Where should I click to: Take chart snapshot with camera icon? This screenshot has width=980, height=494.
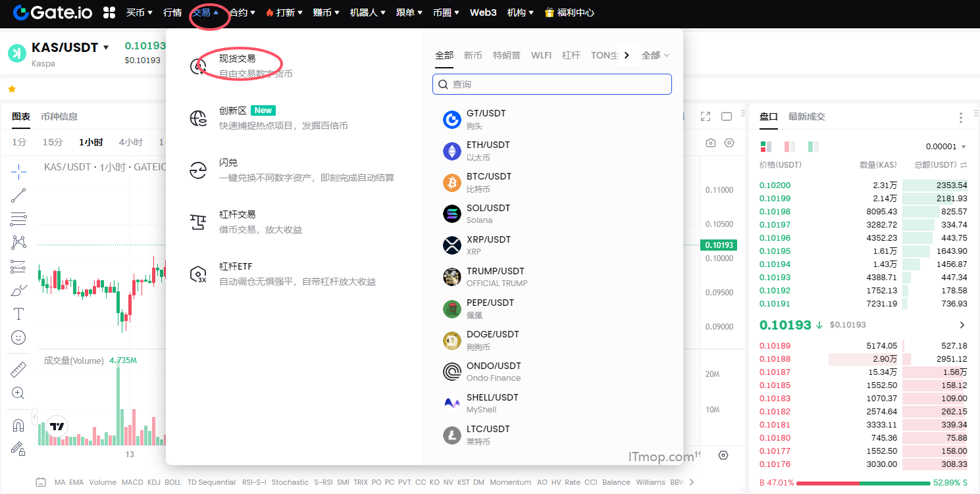tap(711, 143)
